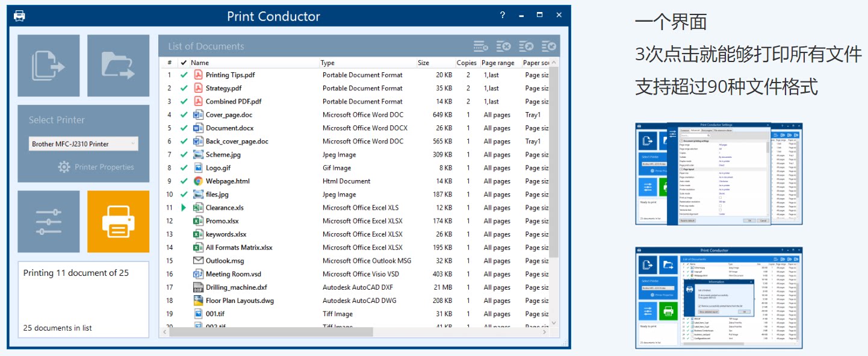This screenshot has height=356, width=868.
Task: Click the vertical scrollbar up arrow
Action: (554, 63)
